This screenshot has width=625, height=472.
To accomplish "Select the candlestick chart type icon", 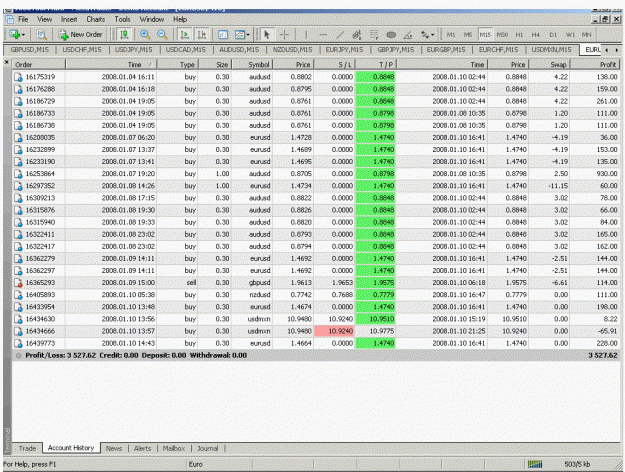I will [x=124, y=35].
